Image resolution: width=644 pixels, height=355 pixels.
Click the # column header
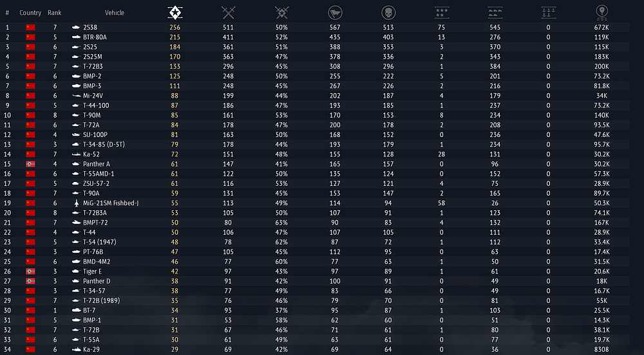[x=7, y=13]
